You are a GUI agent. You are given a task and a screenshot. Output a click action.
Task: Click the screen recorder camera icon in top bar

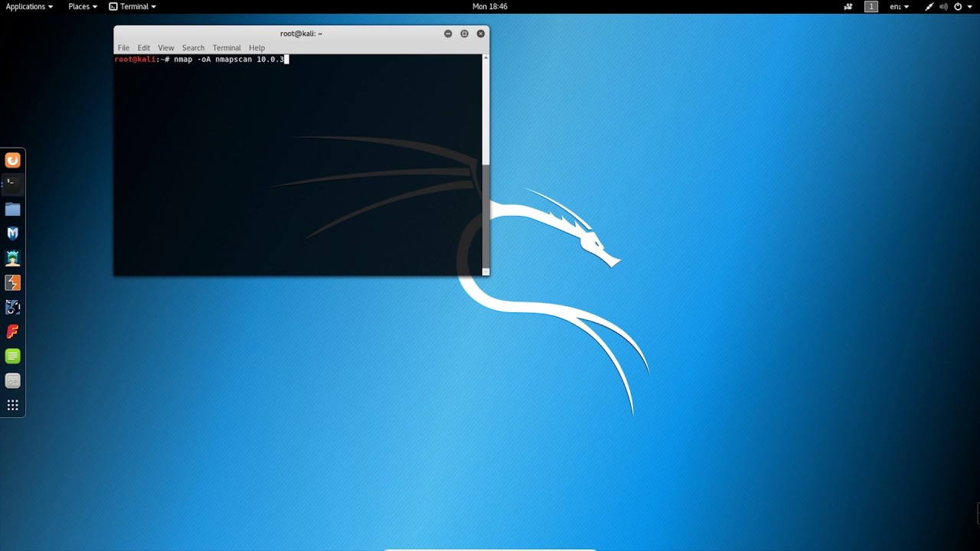pyautogui.click(x=848, y=6)
